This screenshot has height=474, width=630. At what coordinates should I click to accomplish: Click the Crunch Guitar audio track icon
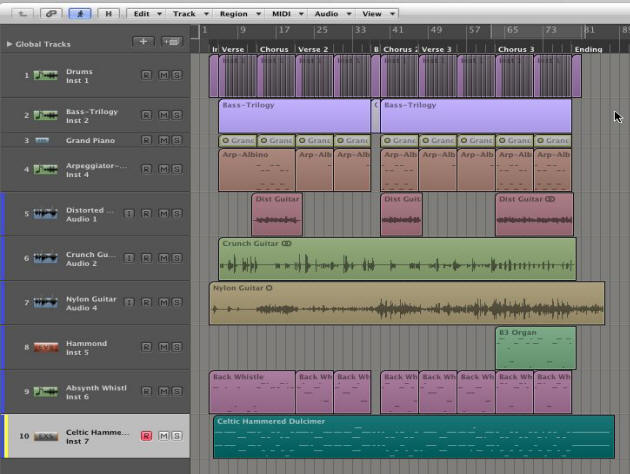(x=45, y=258)
